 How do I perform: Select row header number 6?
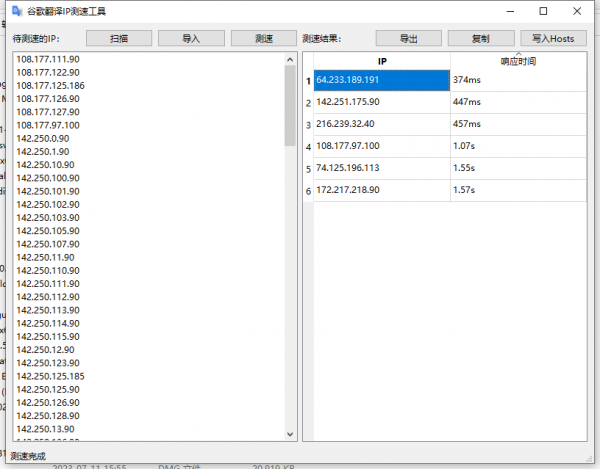click(308, 191)
